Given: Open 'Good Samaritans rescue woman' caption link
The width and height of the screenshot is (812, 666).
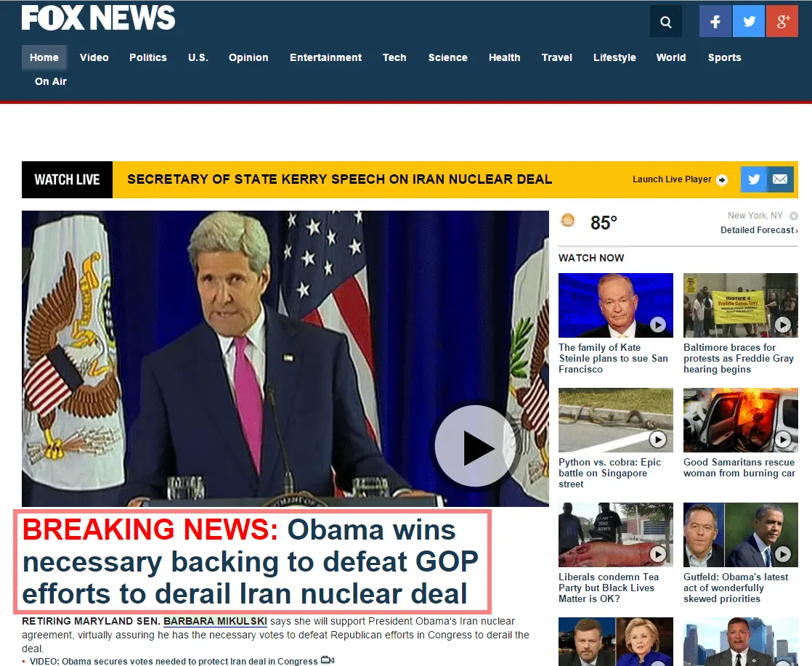Looking at the screenshot, I should point(739,468).
